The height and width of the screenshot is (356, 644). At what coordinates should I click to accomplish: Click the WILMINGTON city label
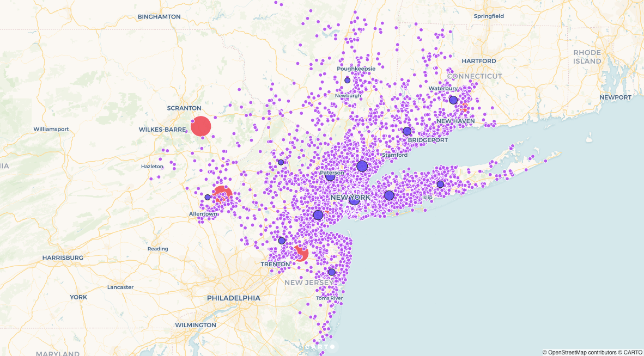[196, 325]
